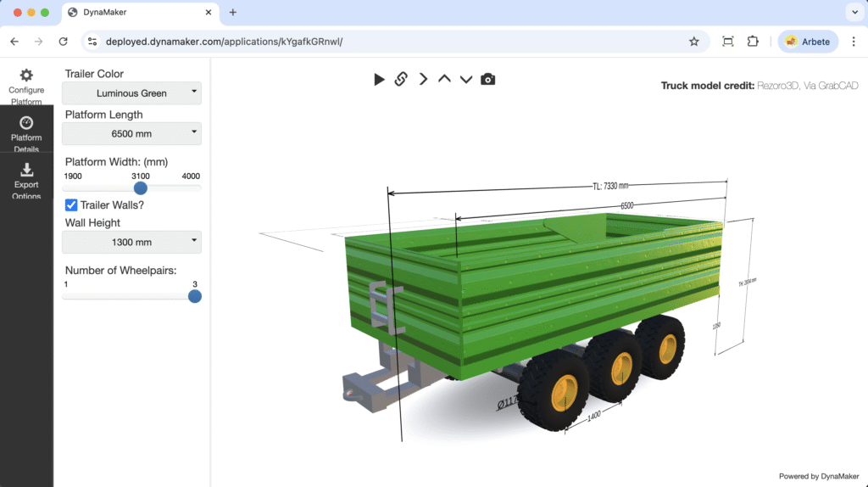Click the right chevron view icon

click(423, 79)
